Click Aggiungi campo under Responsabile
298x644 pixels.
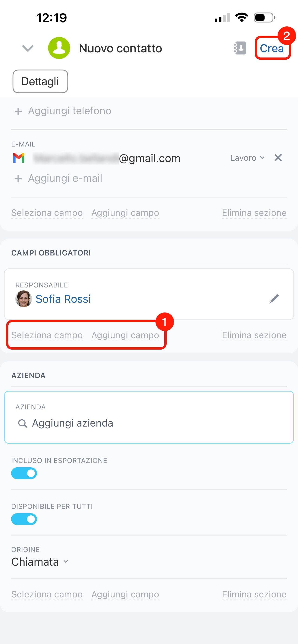pos(125,335)
